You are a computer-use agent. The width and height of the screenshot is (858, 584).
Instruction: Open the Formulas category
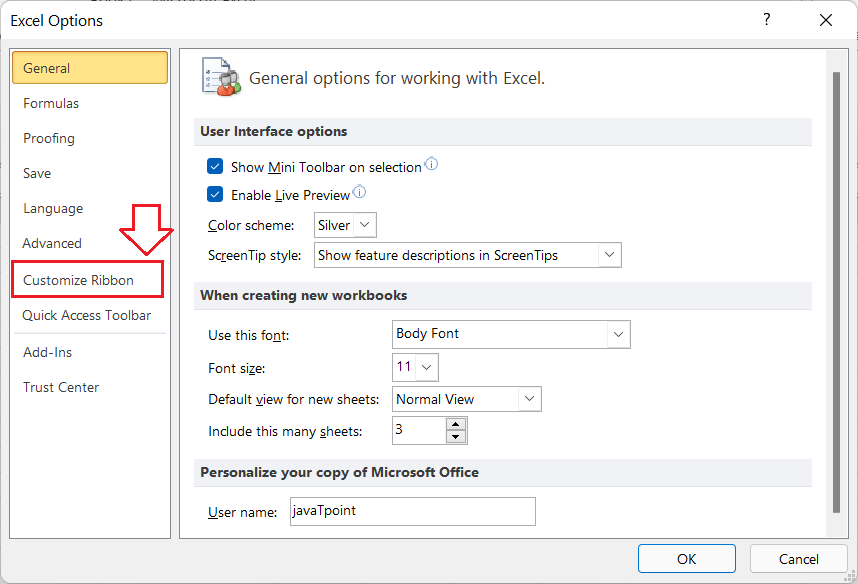[51, 103]
